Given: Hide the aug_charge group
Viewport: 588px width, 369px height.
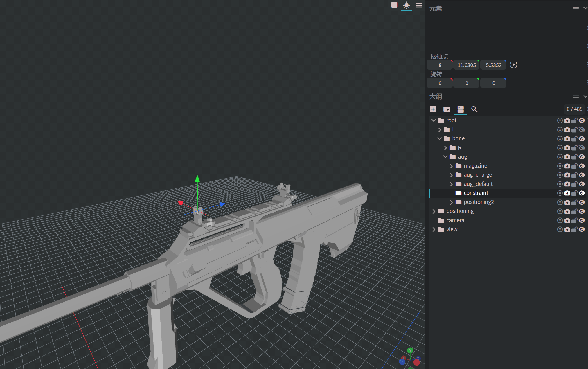Looking at the screenshot, I should (x=582, y=175).
